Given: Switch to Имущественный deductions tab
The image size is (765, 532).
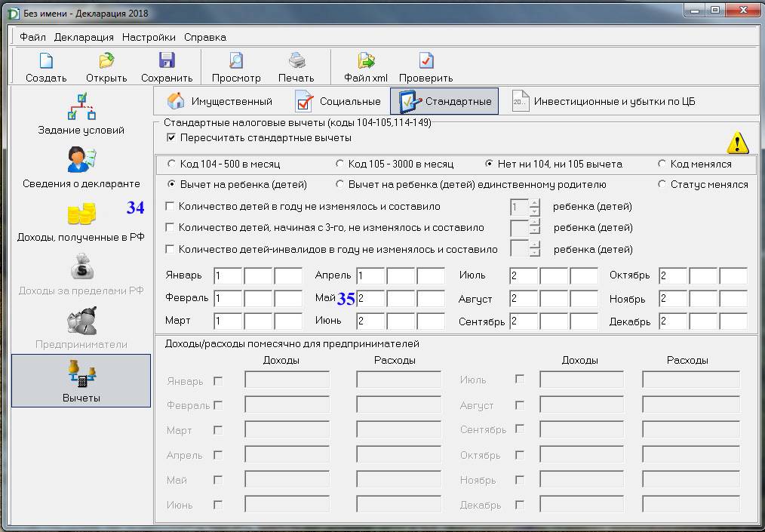Looking at the screenshot, I should (x=220, y=101).
